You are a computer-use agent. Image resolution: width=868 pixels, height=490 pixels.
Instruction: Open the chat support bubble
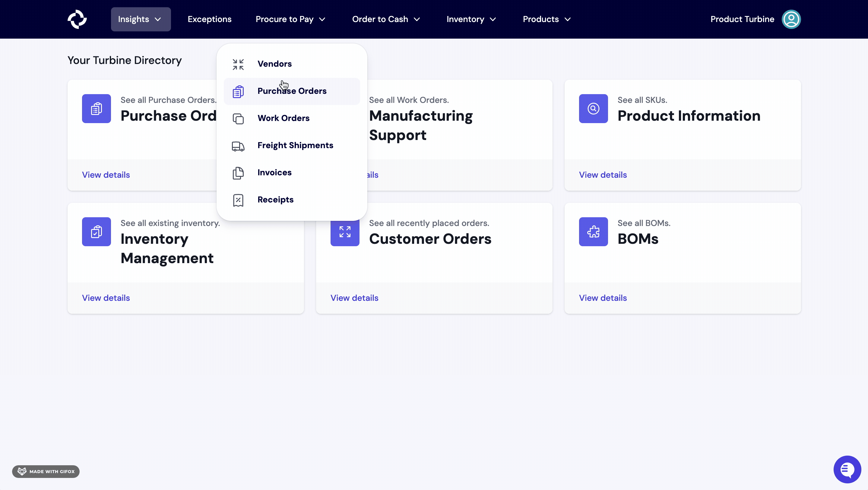(847, 469)
